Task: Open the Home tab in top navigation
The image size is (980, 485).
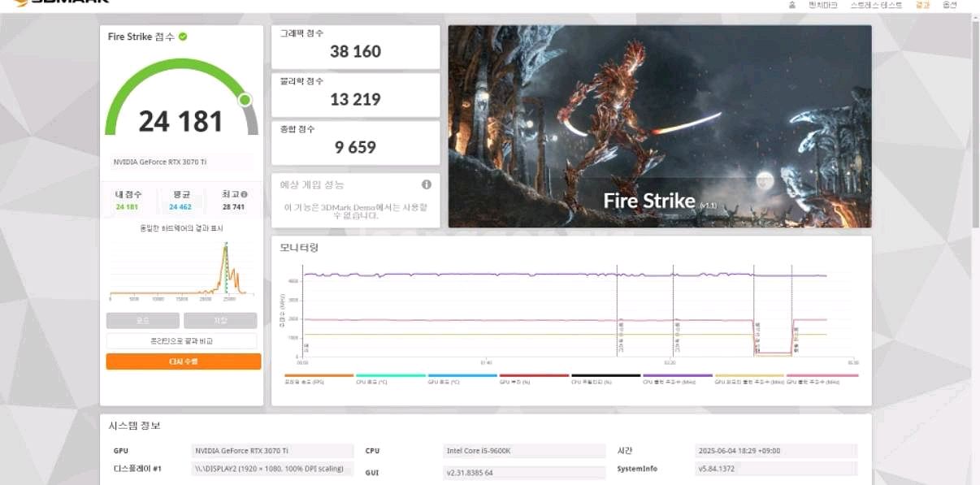Action: click(x=792, y=5)
